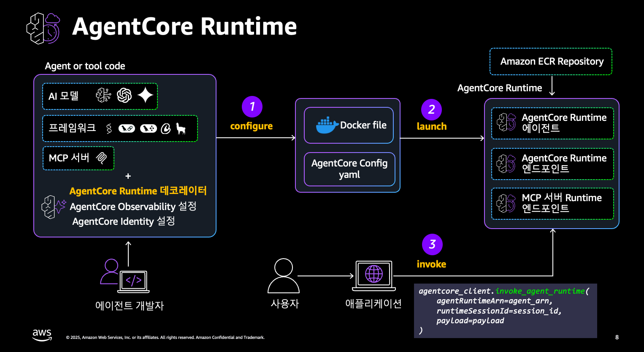Click the green 'invoke_agent_runtime' code text
This screenshot has height=352, width=644.
[540, 291]
